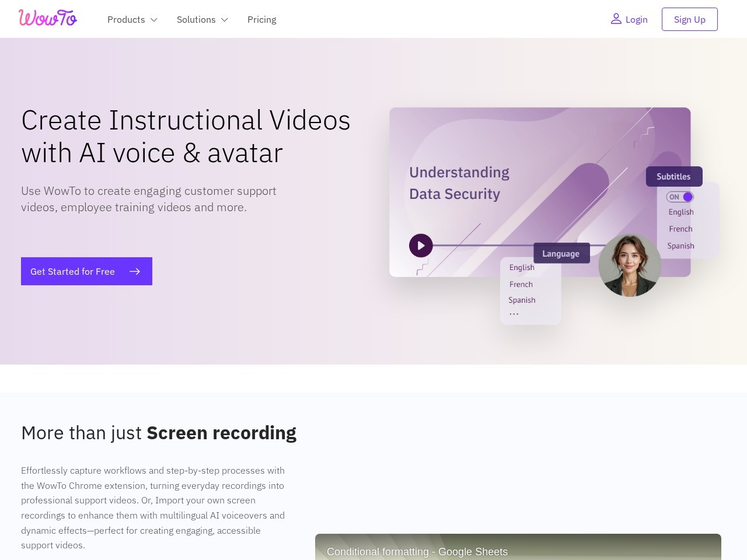This screenshot has height=560, width=747.
Task: Click the Subtitles label tag
Action: point(674,176)
